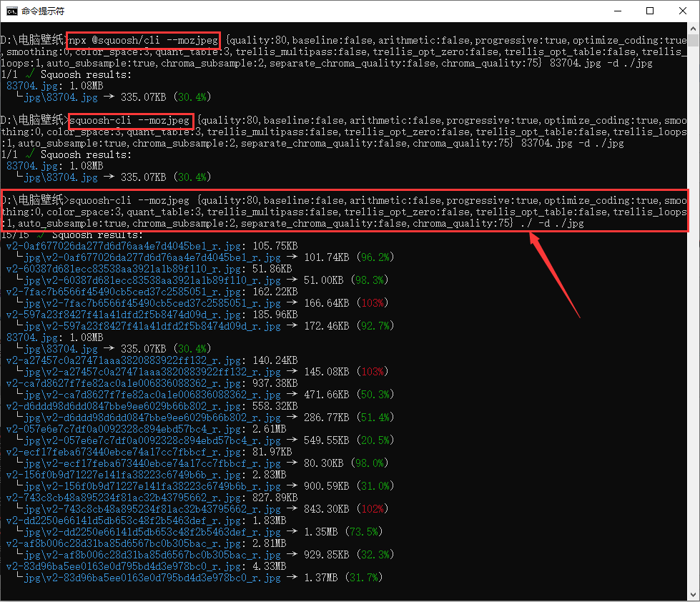The image size is (700, 602).
Task: Click the green 73.5% percentage
Action: [363, 531]
